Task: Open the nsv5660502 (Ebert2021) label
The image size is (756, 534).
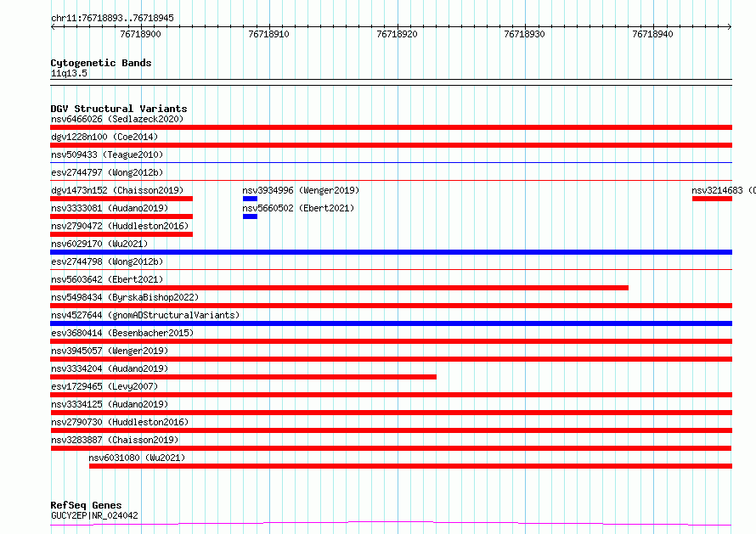Action: click(298, 208)
